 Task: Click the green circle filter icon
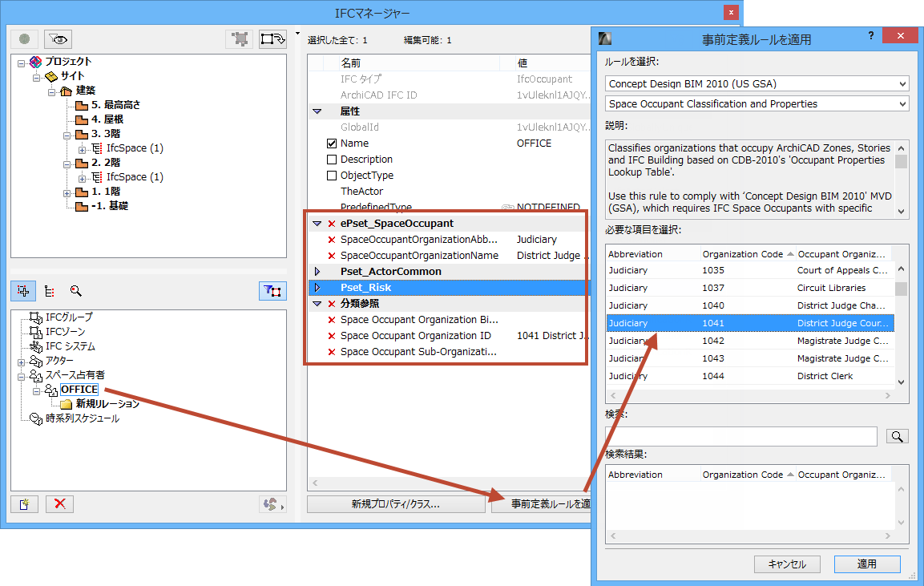(x=24, y=39)
